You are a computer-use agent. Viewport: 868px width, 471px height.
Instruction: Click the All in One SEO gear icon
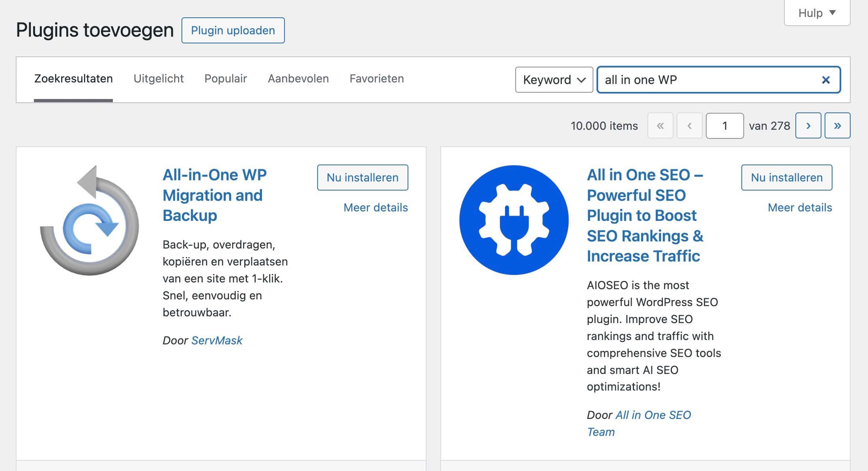pos(514,220)
